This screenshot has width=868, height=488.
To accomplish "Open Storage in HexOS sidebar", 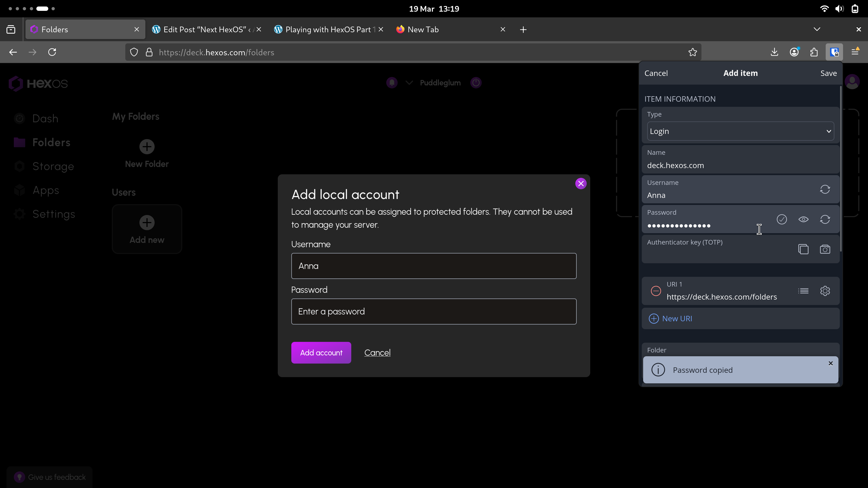I will click(x=44, y=166).
